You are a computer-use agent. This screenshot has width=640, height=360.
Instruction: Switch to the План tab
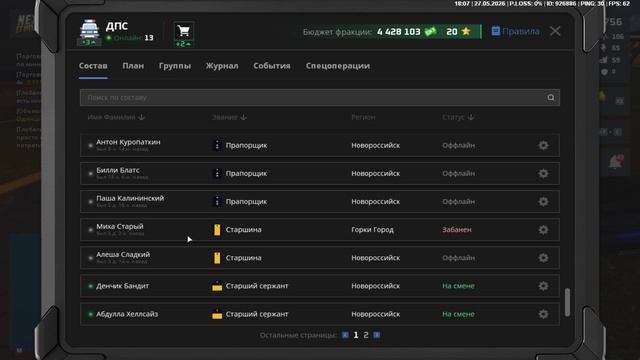pyautogui.click(x=133, y=66)
